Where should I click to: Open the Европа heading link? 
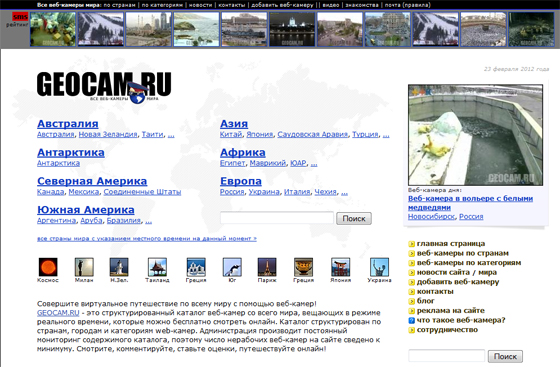coord(241,181)
